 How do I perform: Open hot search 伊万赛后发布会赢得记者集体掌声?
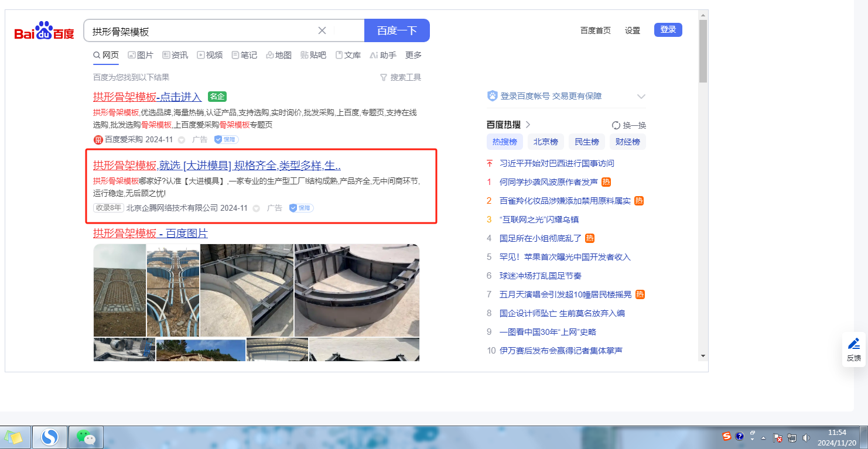pyautogui.click(x=561, y=351)
